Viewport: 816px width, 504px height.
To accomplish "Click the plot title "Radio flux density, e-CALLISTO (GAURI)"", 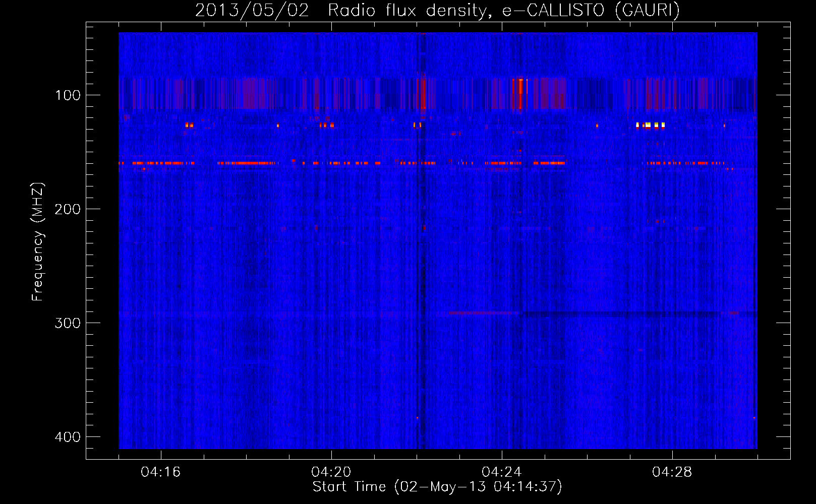I will pos(504,10).
